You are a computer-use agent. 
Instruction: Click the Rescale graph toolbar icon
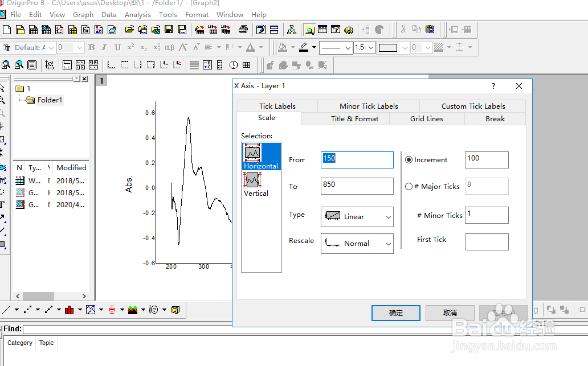click(x=49, y=65)
